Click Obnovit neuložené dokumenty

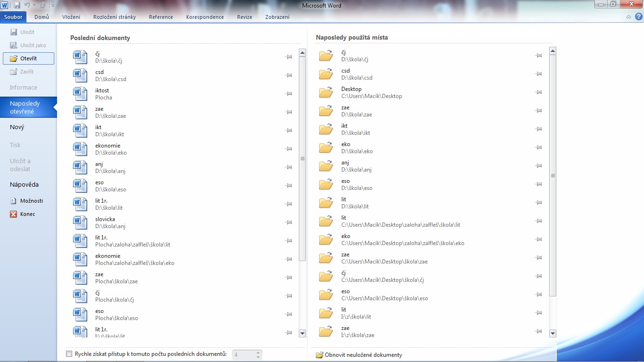359,355
